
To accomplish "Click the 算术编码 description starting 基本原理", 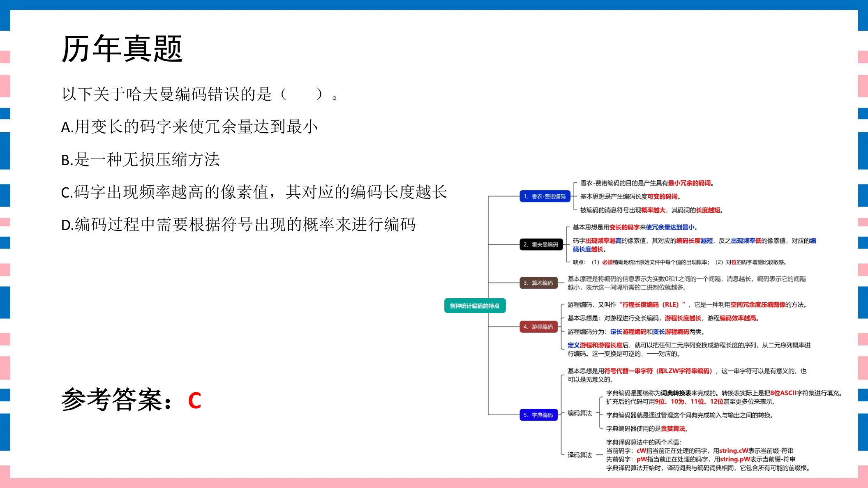I will [x=686, y=283].
